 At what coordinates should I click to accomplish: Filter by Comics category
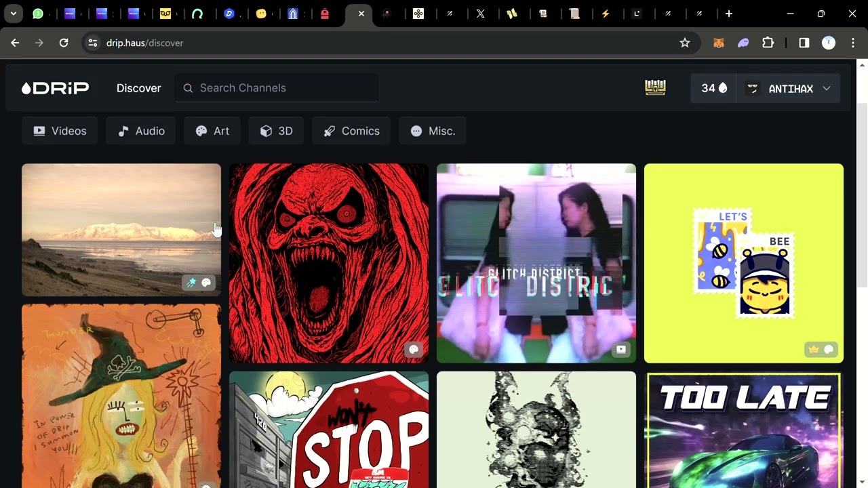tap(351, 131)
